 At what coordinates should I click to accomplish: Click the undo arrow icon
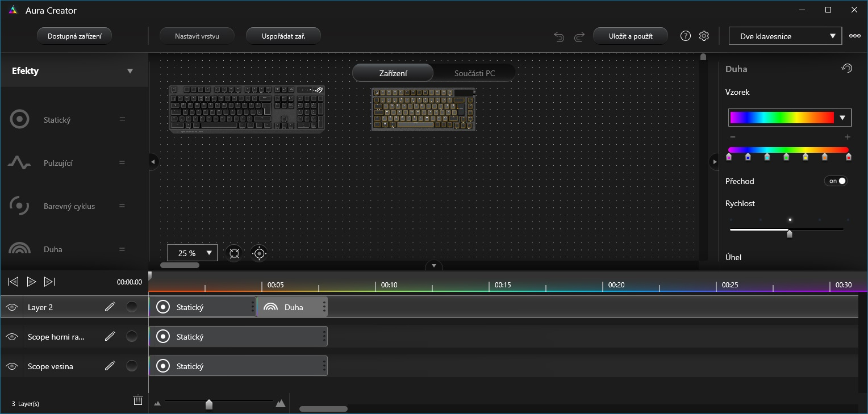559,36
